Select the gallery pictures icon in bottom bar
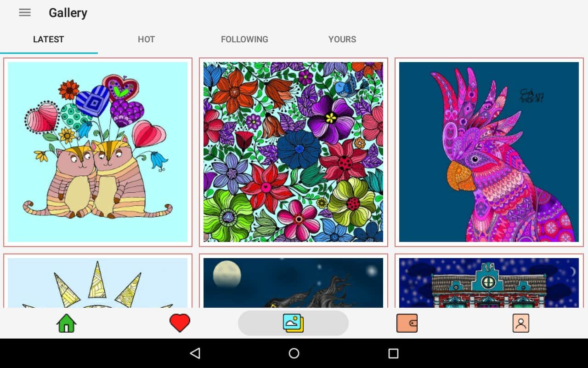588x368 pixels. (x=293, y=323)
